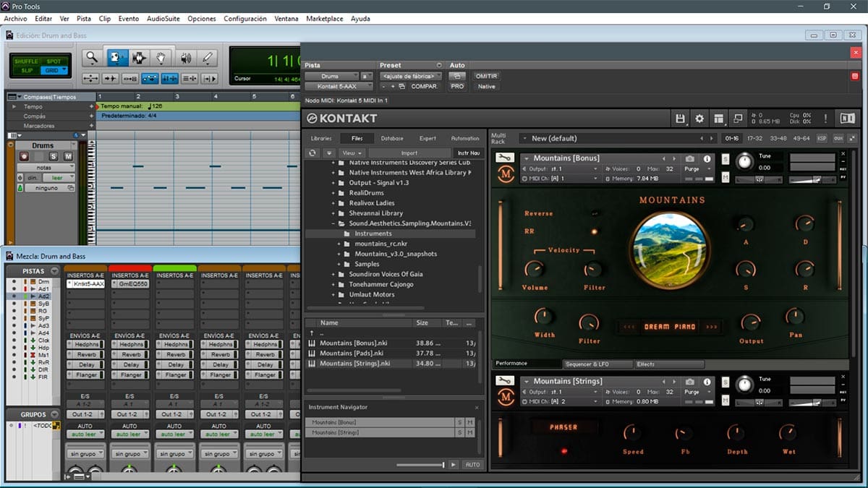Image resolution: width=868 pixels, height=488 pixels.
Task: Click info icon on Mountains [Strings]
Action: tap(707, 381)
